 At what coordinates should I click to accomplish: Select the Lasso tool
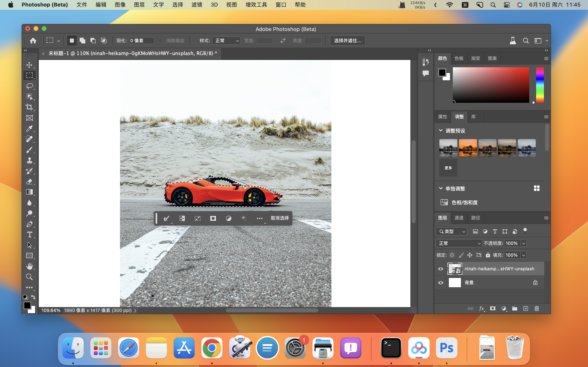29,86
